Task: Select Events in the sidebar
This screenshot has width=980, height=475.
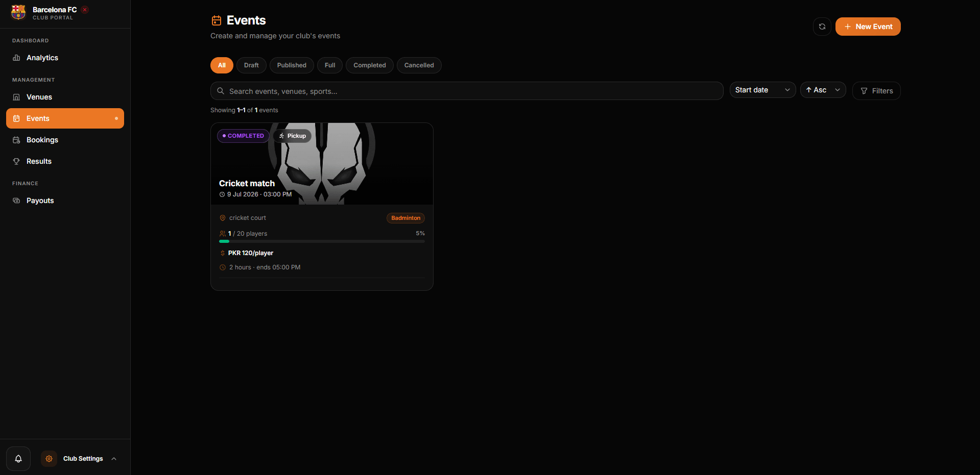Action: 65,118
